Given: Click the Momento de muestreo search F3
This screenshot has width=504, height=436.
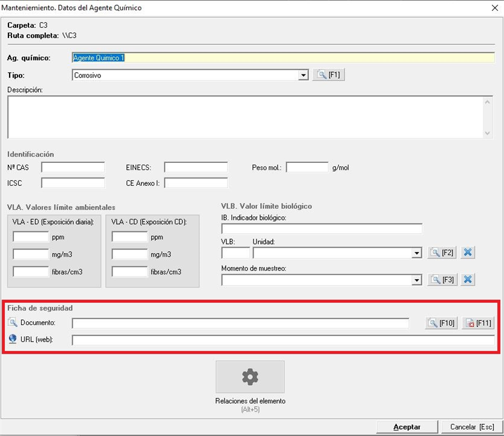Looking at the screenshot, I should 442,280.
